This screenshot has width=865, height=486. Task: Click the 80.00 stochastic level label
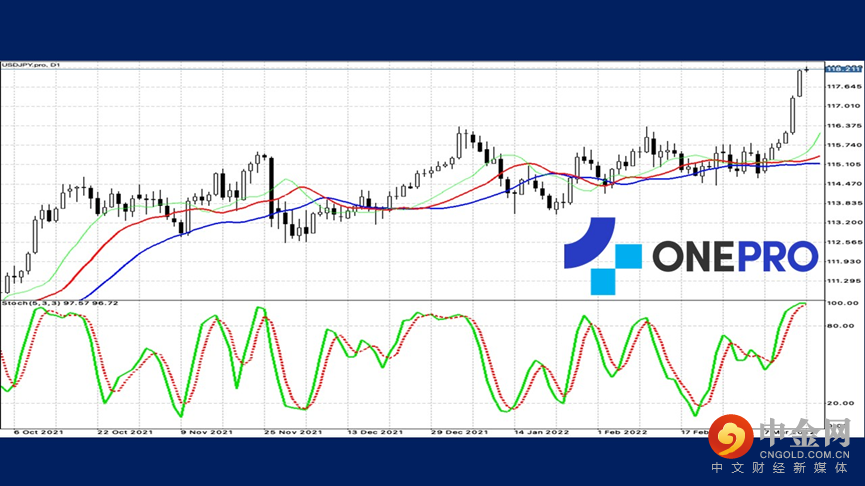[x=840, y=325]
